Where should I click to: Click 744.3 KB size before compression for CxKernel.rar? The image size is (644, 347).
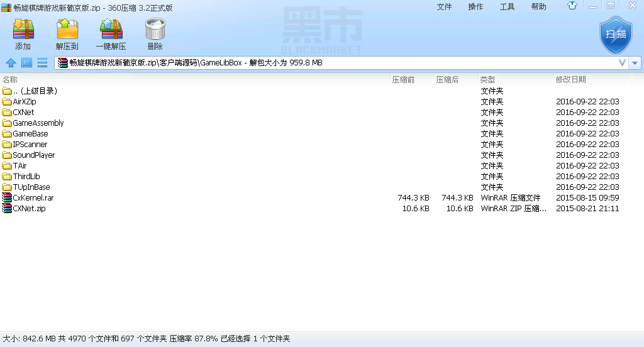pos(414,197)
